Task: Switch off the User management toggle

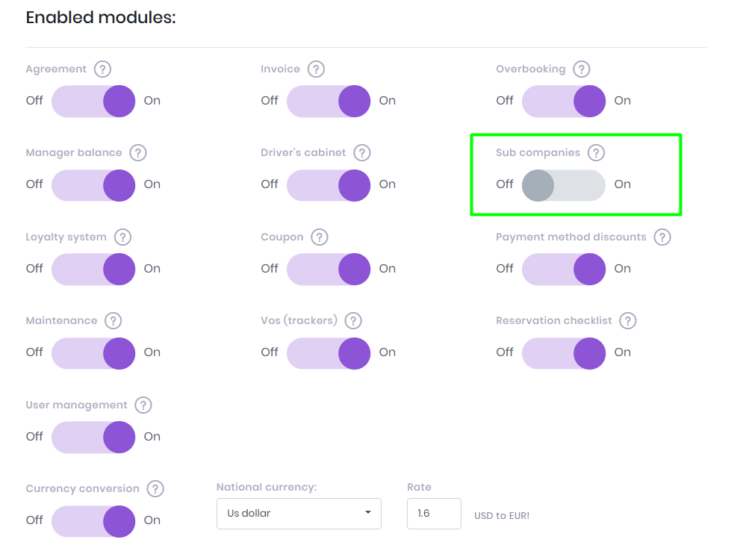Action: coord(93,437)
